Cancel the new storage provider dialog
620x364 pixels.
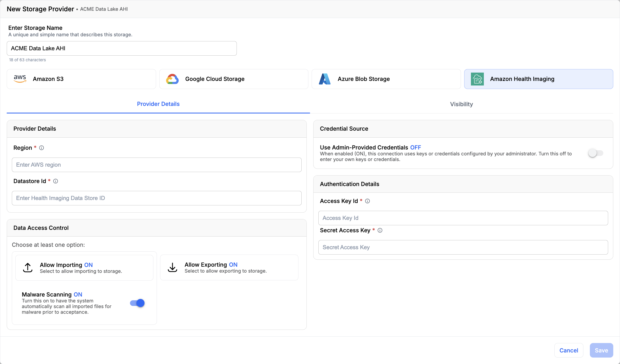(569, 350)
